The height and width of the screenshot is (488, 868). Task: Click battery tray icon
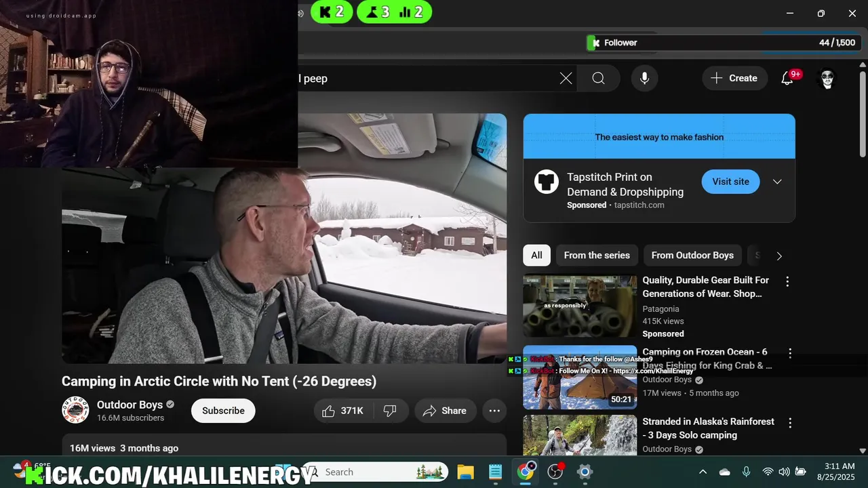click(x=800, y=472)
